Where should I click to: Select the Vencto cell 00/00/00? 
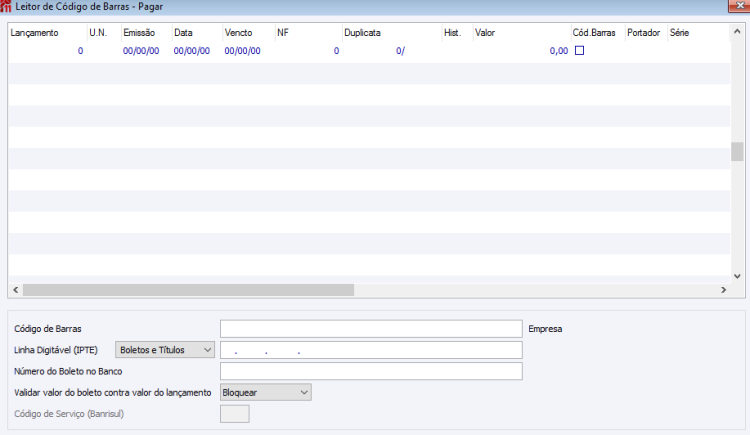pos(243,51)
